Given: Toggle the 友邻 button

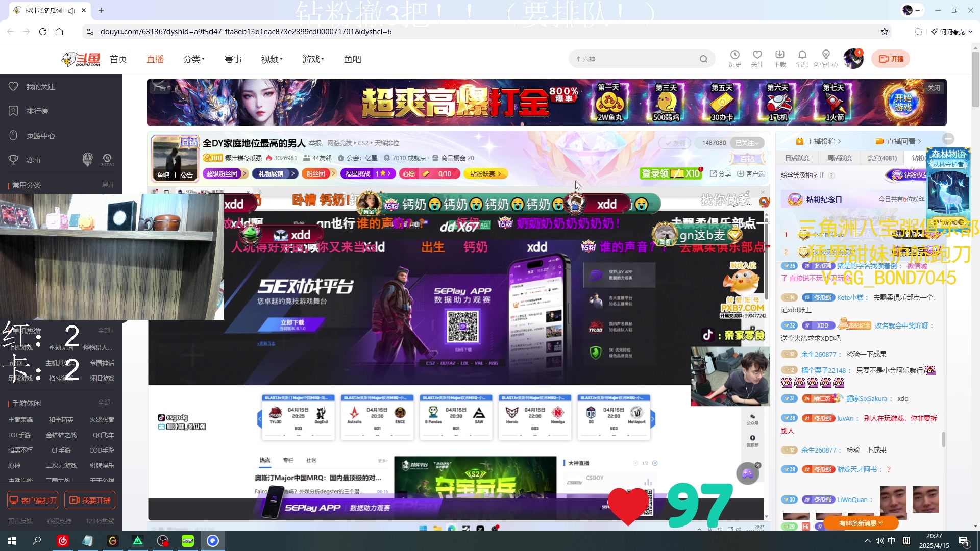Looking at the screenshot, I should [x=675, y=143].
